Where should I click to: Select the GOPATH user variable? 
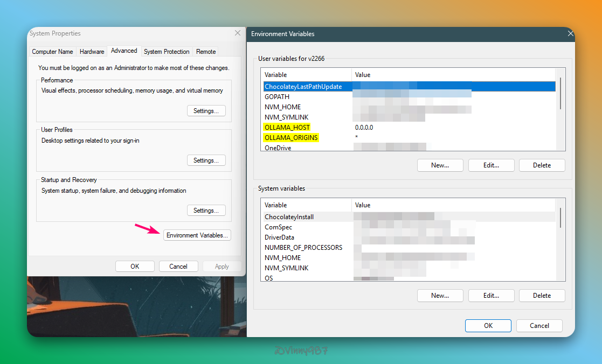tap(277, 97)
